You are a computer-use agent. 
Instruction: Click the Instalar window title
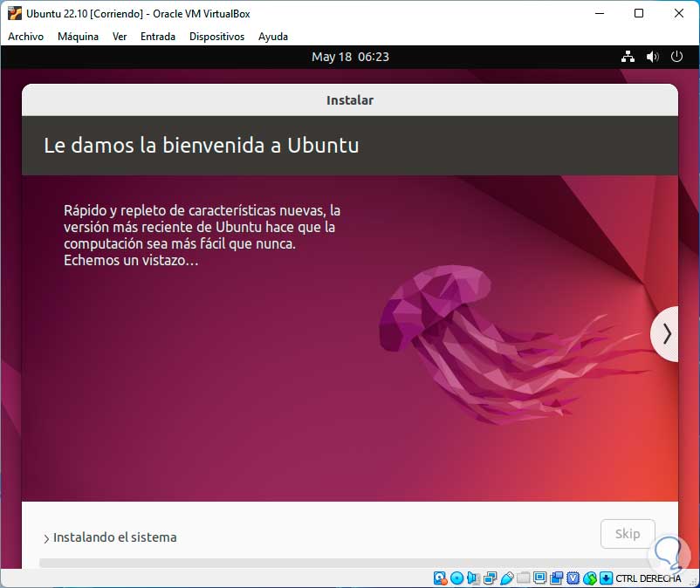350,100
